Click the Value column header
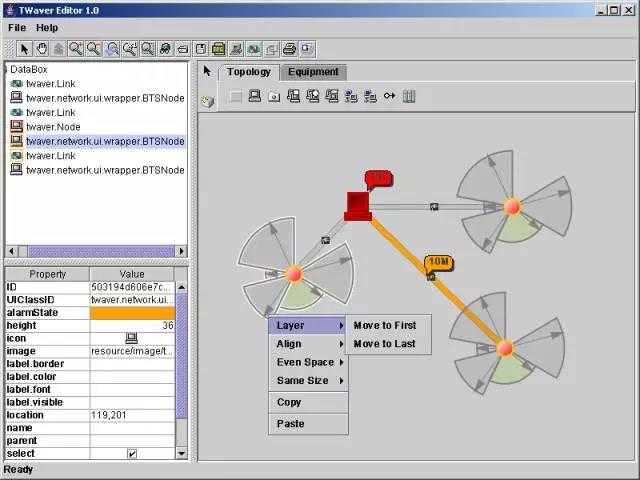The width and height of the screenshot is (640, 480). click(132, 274)
